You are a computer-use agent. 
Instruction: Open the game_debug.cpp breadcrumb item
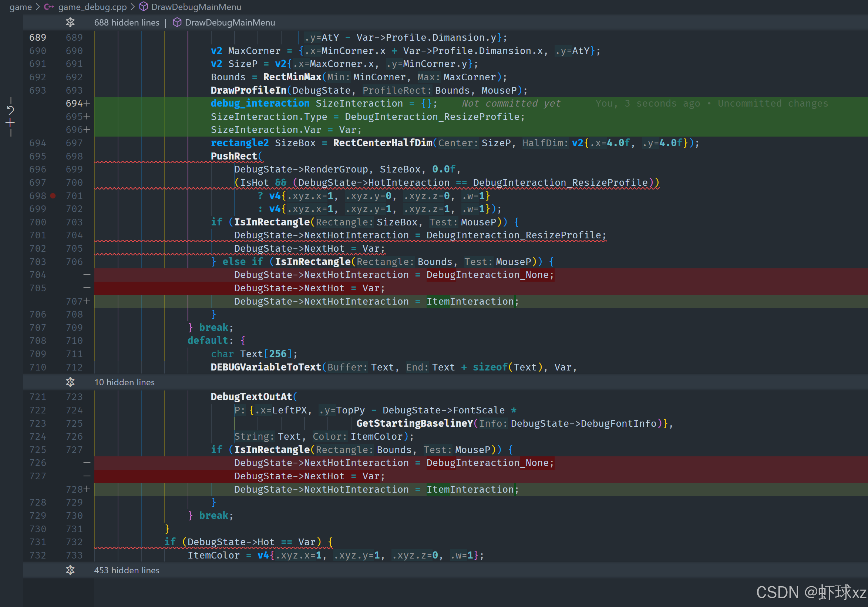click(x=92, y=7)
